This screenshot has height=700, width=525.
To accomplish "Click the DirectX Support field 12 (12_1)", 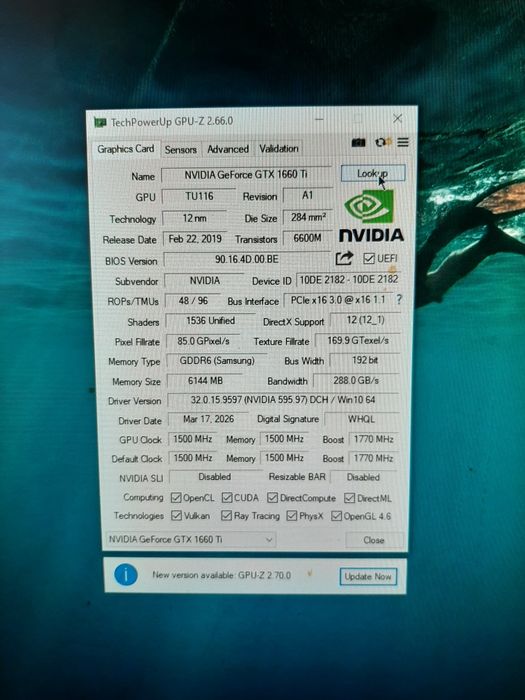I will [x=365, y=320].
